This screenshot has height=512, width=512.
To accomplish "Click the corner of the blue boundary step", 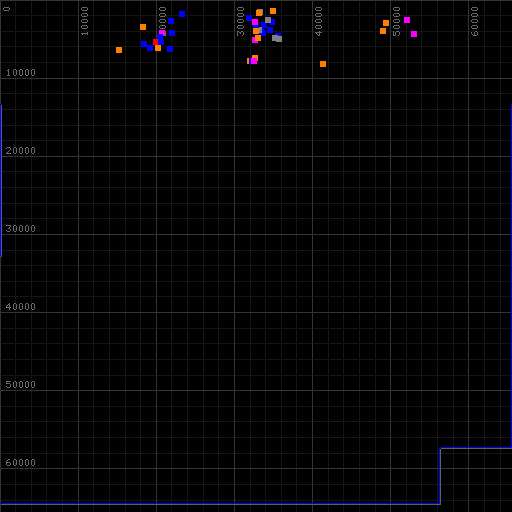I will [440, 449].
